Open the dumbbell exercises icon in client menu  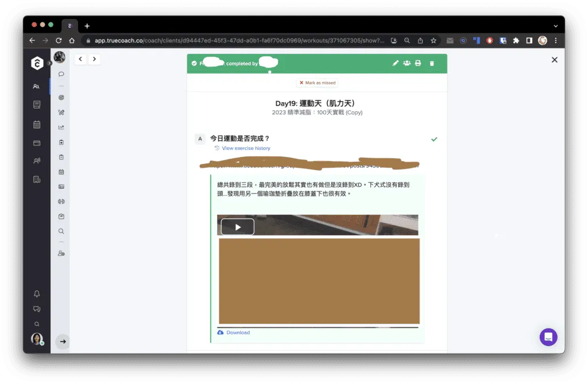[61, 201]
